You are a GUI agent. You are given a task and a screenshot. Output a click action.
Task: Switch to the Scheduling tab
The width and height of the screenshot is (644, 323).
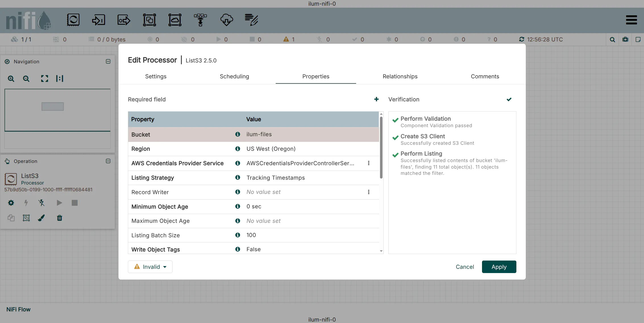pos(234,76)
